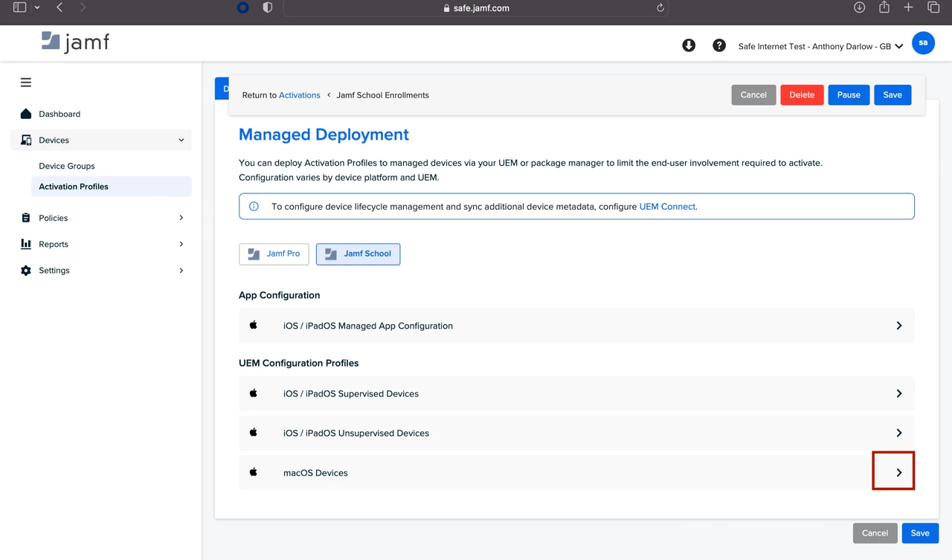Image resolution: width=952 pixels, height=560 pixels.
Task: Open the Dashboard page
Action: [59, 114]
